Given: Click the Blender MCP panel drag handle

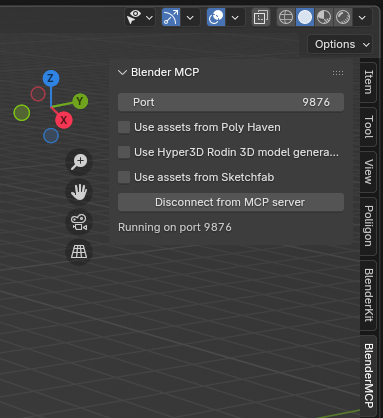Looking at the screenshot, I should (338, 73).
